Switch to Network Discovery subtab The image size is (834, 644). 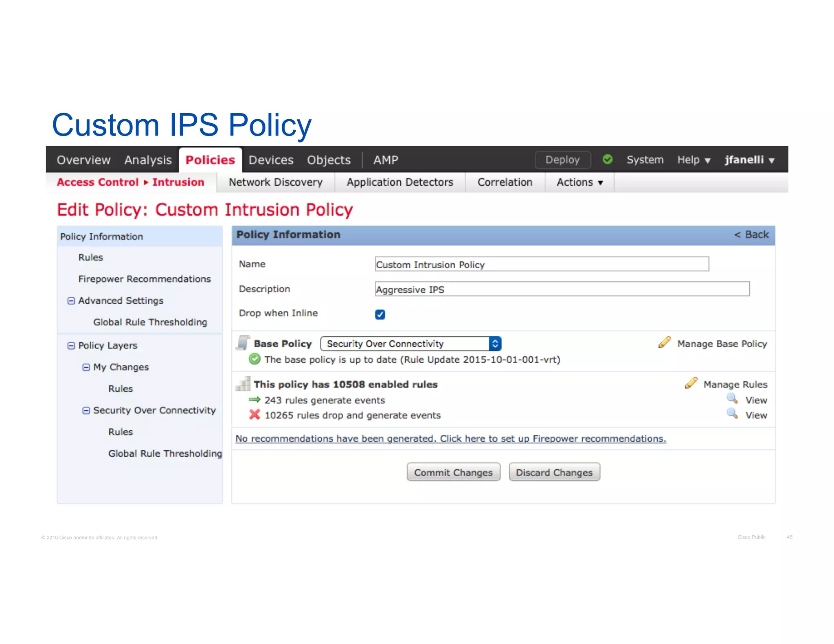[276, 182]
